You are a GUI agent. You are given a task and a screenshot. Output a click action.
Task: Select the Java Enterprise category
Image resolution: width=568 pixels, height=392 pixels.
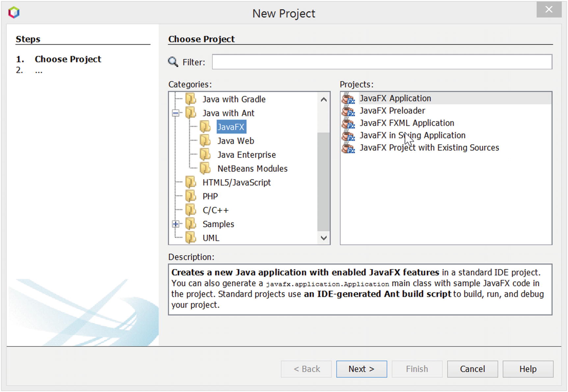pos(247,155)
